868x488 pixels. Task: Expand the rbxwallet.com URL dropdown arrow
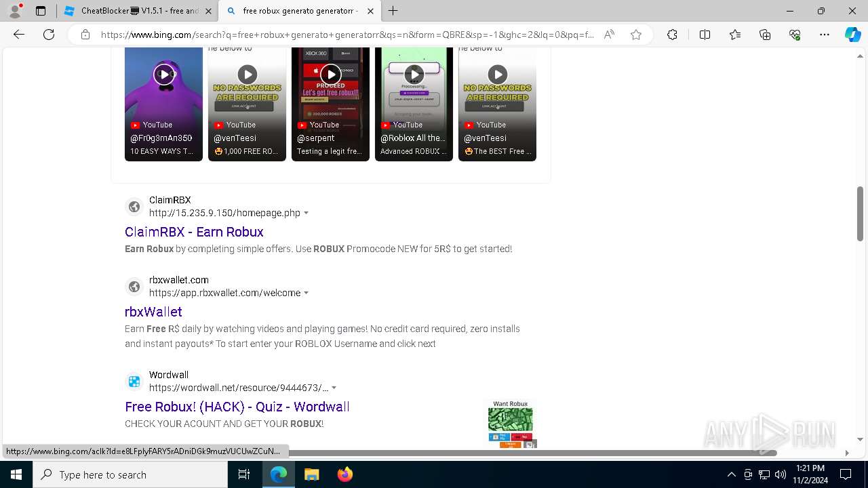point(307,293)
